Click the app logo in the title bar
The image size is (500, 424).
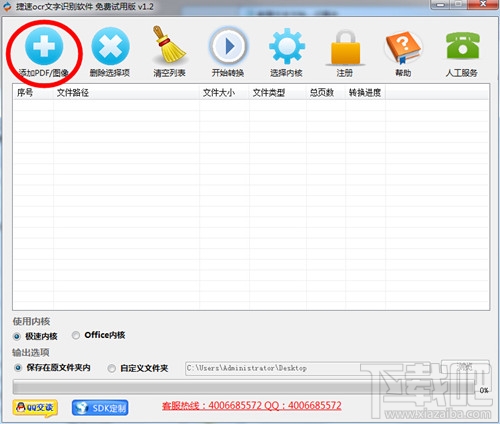tap(7, 6)
